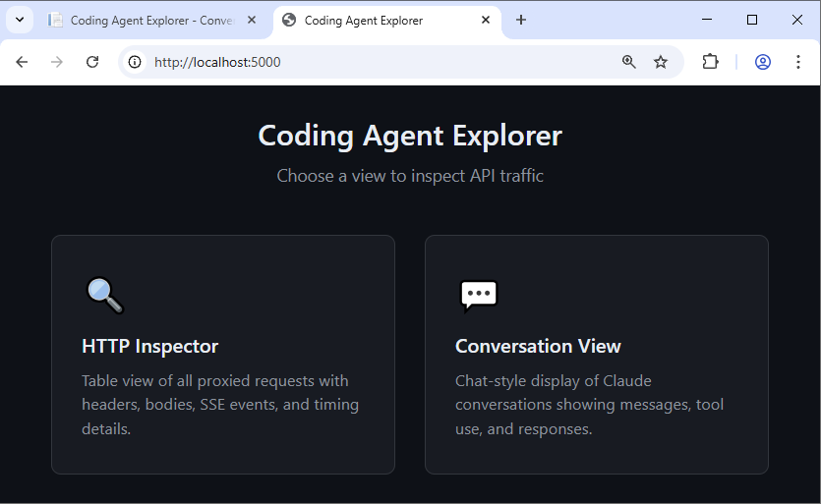Click the speech bubble icon on Conversation View card

click(x=478, y=295)
